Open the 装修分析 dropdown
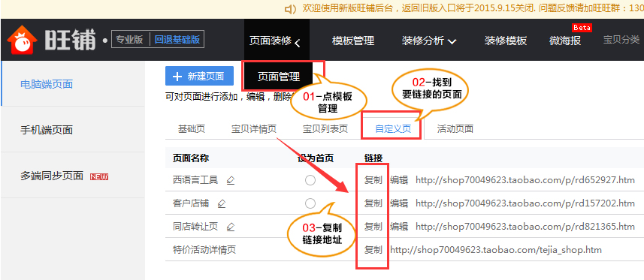Image resolution: width=644 pixels, height=280 pixels. (429, 41)
